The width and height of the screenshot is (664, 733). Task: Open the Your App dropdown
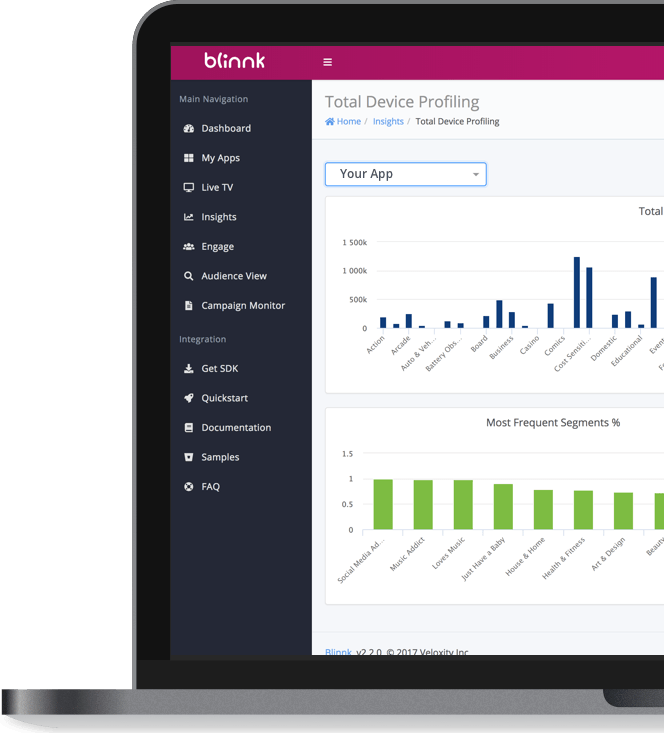(405, 174)
